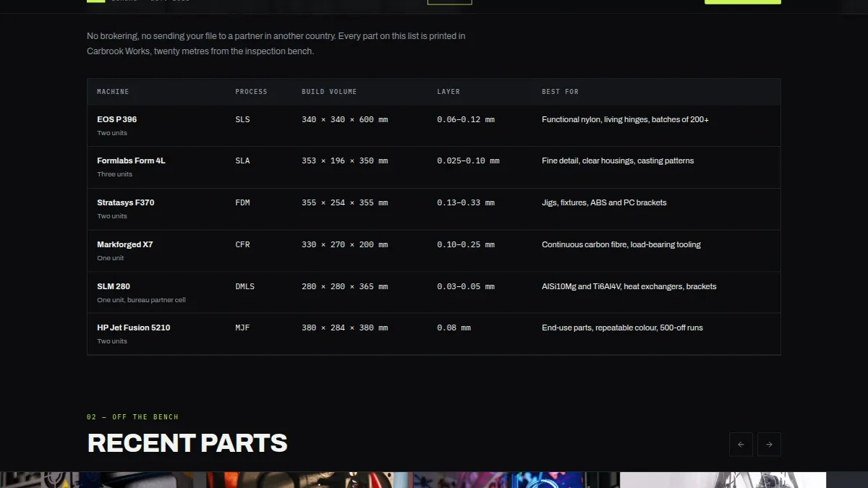This screenshot has width=868, height=488.
Task: Click the RECENT PARTS heading
Action: [x=187, y=443]
